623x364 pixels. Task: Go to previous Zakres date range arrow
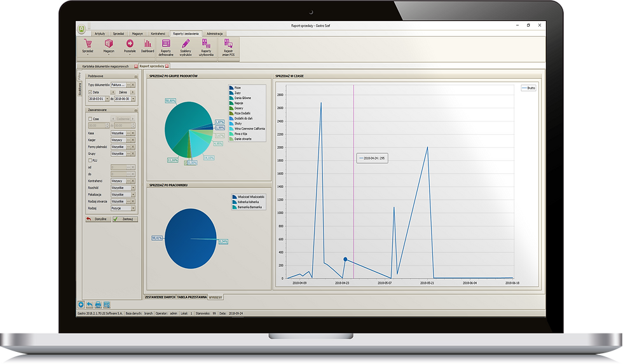113,92
